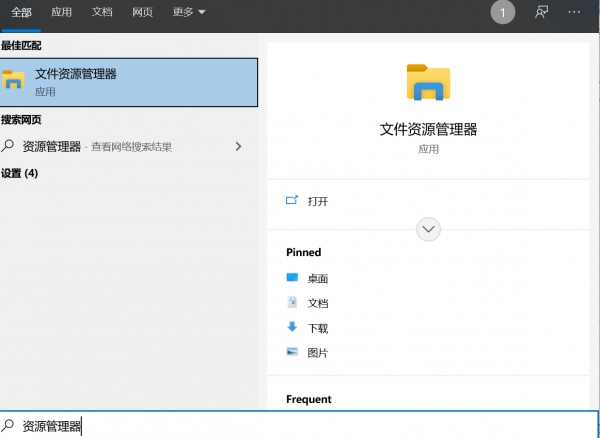The height and width of the screenshot is (438, 600).
Task: Click 打开 to launch File Explorer
Action: point(318,201)
